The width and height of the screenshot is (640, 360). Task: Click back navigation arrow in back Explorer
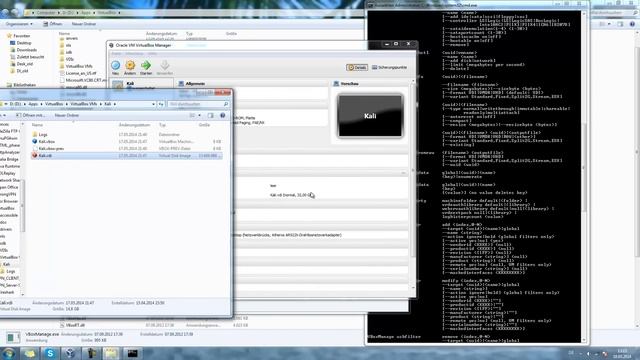click(x=5, y=13)
